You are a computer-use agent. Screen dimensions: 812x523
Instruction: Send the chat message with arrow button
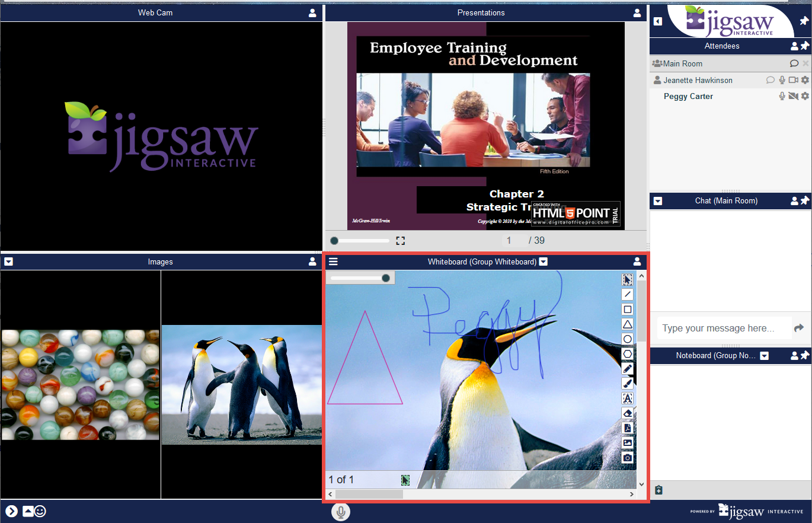coord(799,328)
